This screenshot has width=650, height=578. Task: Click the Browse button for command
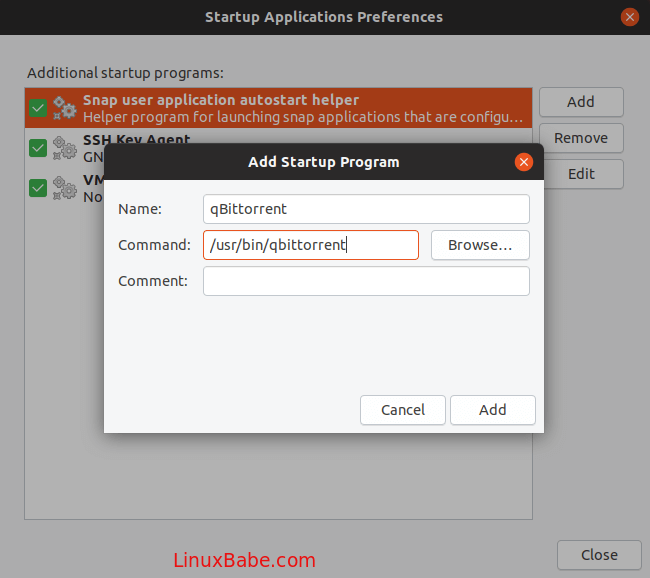[480, 245]
